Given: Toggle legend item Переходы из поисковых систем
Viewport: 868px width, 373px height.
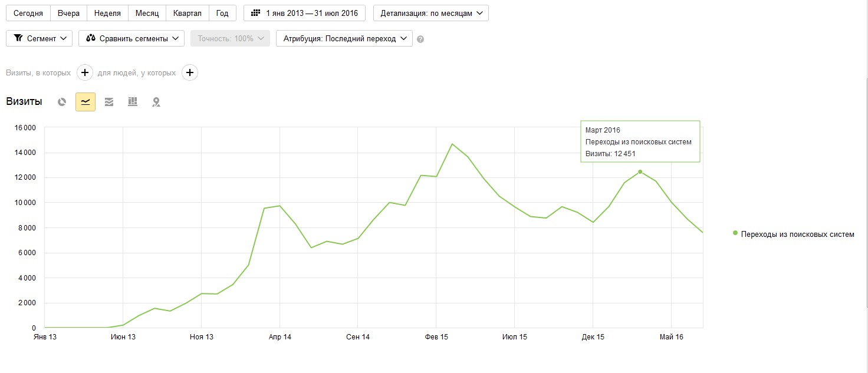Looking at the screenshot, I should 794,234.
